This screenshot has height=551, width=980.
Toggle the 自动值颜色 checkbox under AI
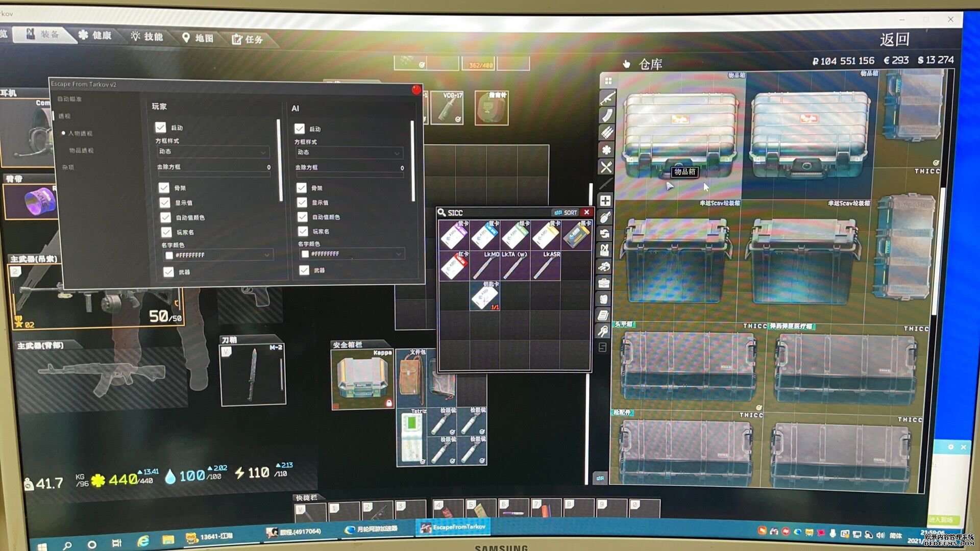click(303, 217)
